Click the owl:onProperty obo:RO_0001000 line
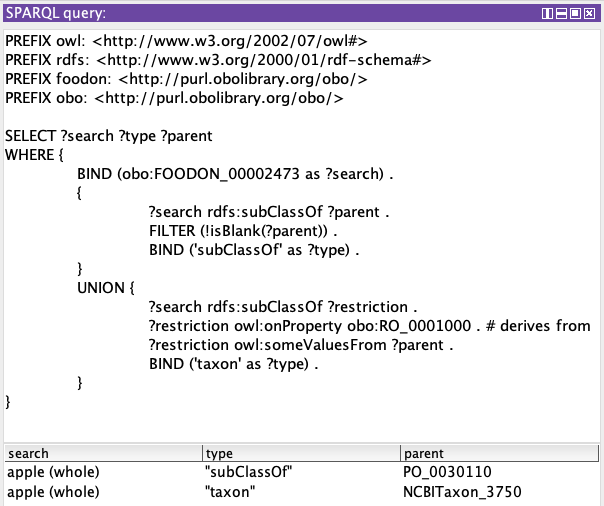 click(370, 326)
